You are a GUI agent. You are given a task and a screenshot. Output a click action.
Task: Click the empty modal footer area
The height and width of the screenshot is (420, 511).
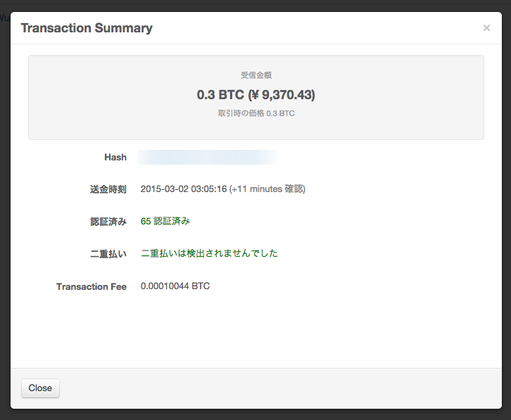click(282, 388)
